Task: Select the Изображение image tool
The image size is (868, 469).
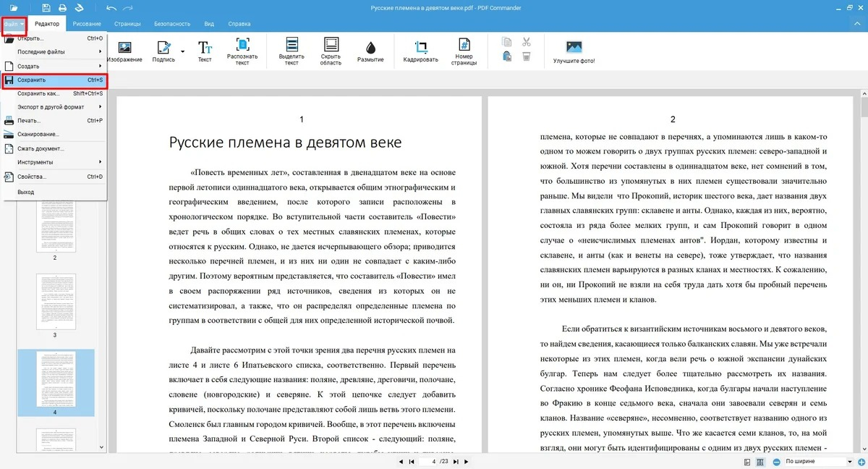Action: [x=124, y=51]
